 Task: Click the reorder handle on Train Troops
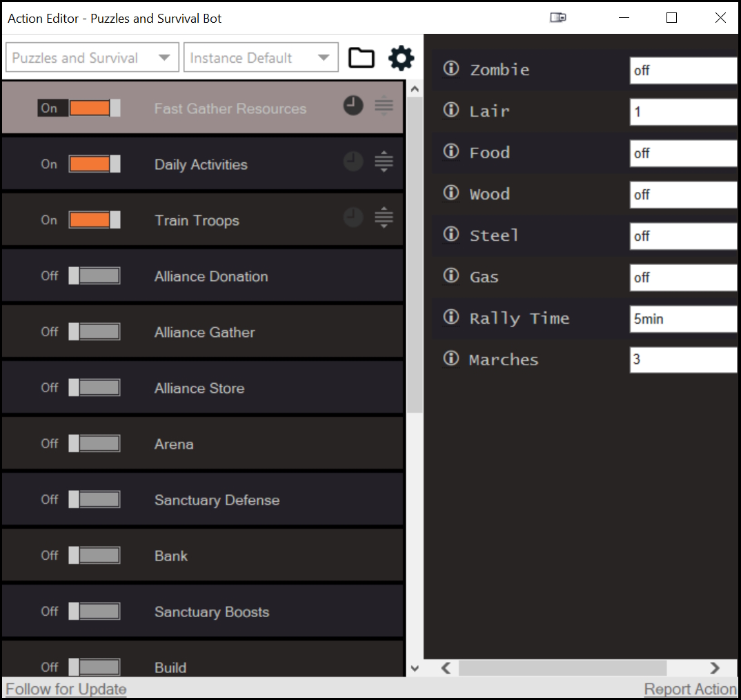(384, 217)
